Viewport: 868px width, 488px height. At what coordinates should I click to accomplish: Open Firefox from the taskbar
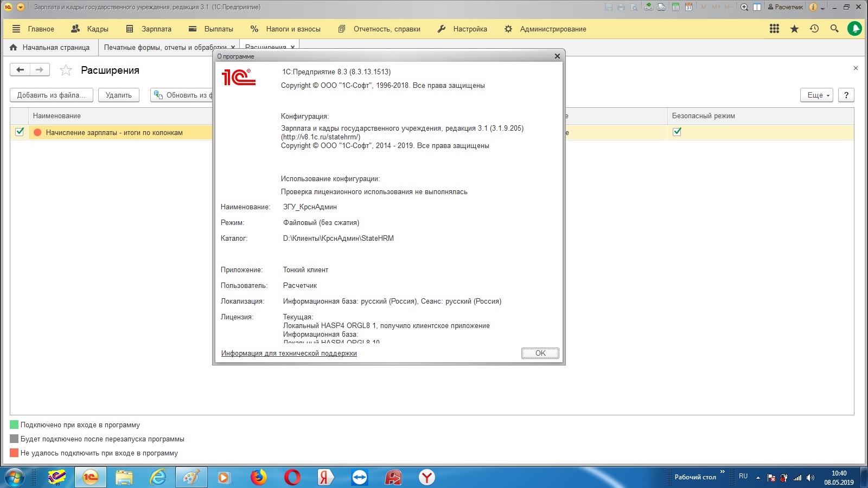[x=259, y=477]
